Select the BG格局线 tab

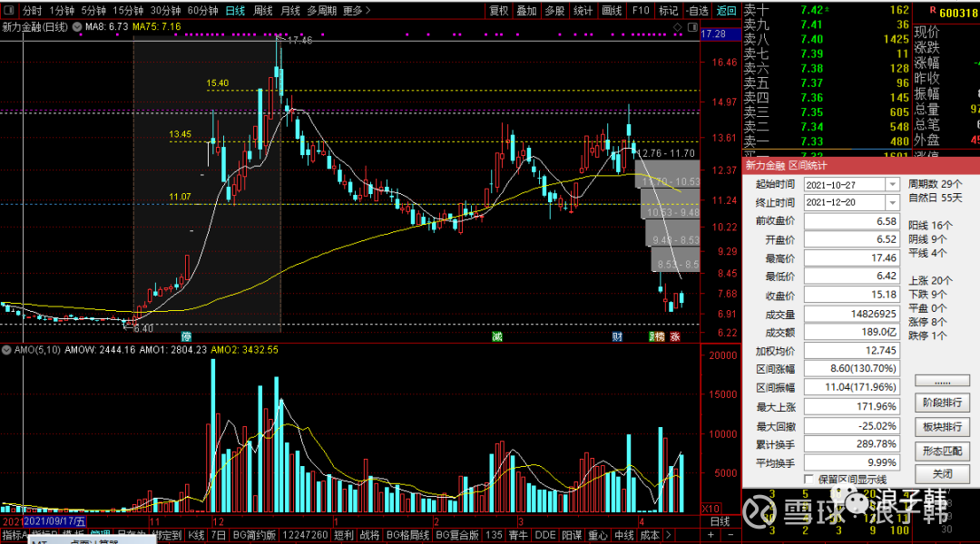(x=407, y=535)
